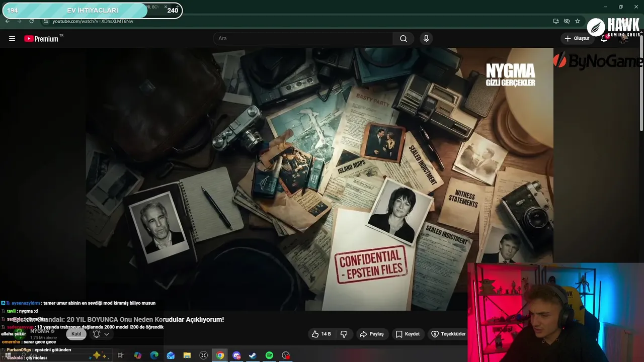Image resolution: width=644 pixels, height=362 pixels.
Task: Click the Ara search field
Action: click(303, 39)
